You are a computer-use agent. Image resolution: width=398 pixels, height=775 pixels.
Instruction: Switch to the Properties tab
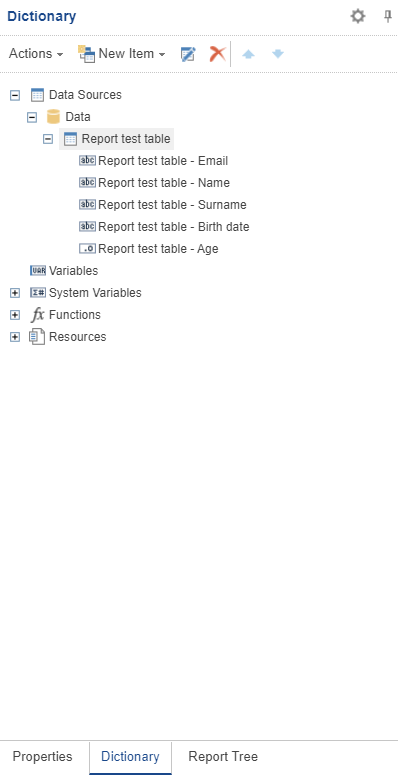pyautogui.click(x=43, y=757)
